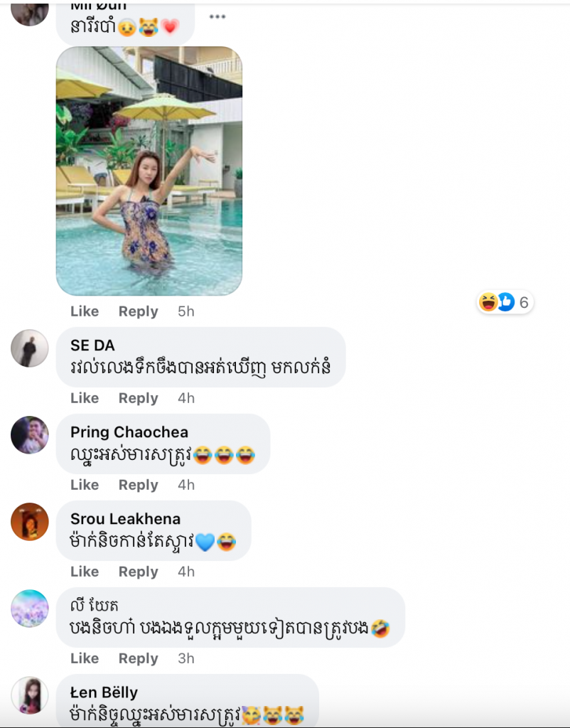Open the 3h timestamp on លី យែត's comment

coord(186,658)
